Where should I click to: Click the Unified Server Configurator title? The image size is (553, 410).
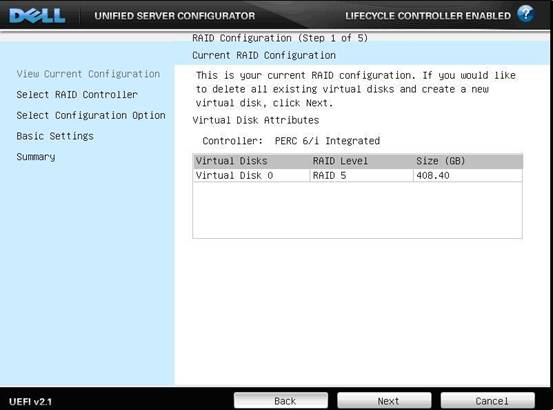point(175,16)
